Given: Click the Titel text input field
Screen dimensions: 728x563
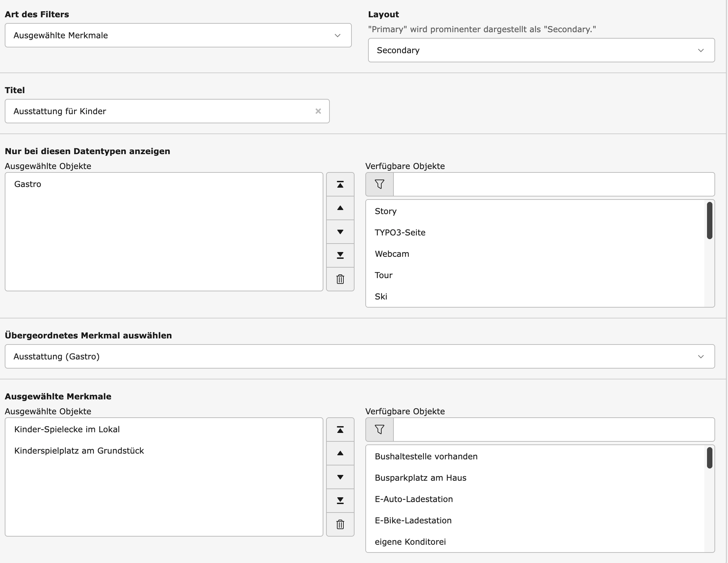Looking at the screenshot, I should pos(163,111).
